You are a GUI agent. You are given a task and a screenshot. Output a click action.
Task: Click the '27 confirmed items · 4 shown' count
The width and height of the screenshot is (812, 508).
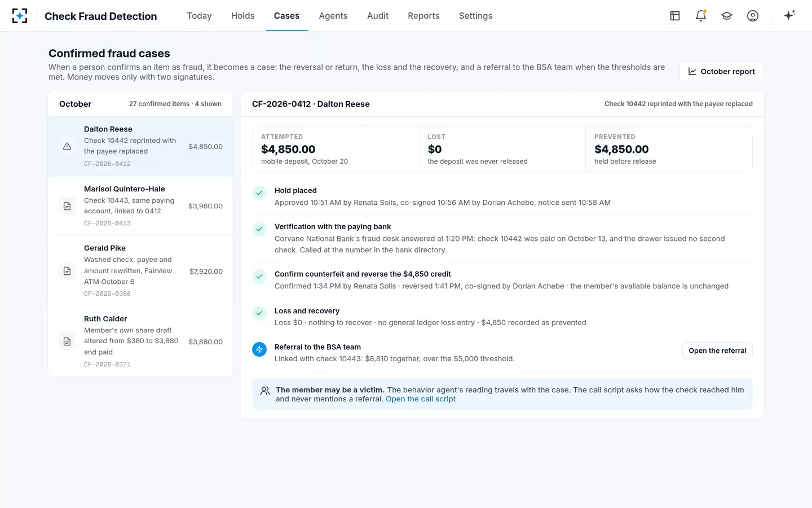tap(175, 104)
